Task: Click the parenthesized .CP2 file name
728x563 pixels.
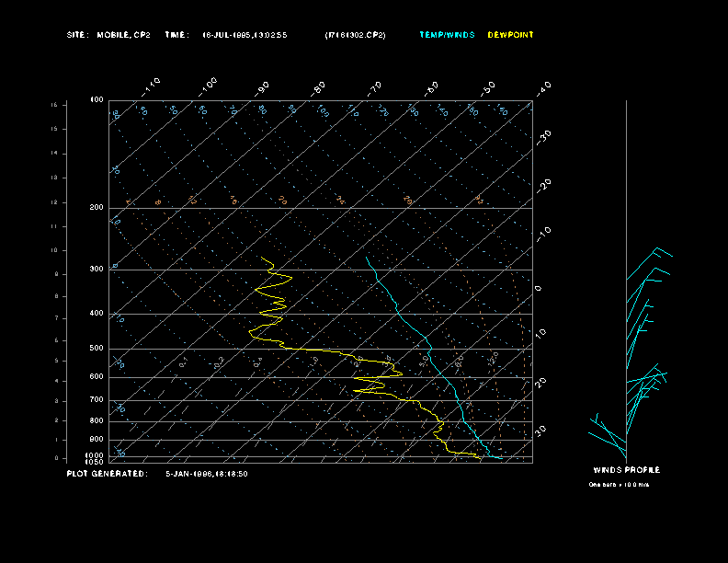Action: 355,35
